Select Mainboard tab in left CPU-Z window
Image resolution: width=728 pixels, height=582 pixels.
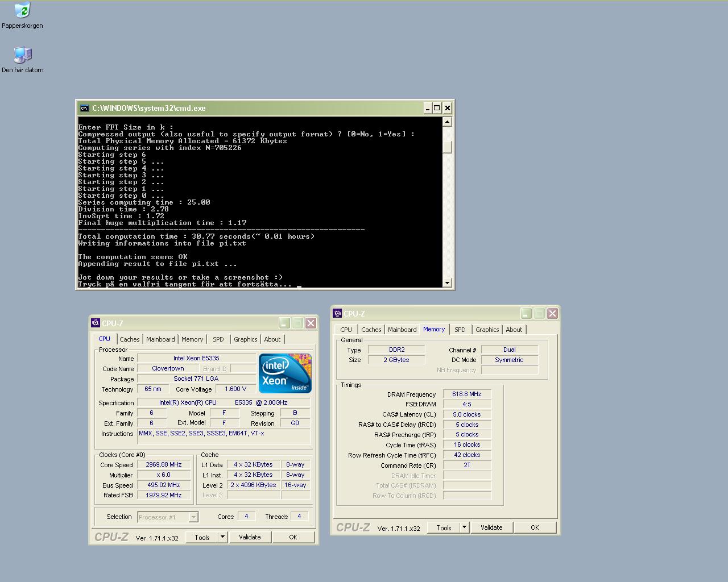coord(160,339)
